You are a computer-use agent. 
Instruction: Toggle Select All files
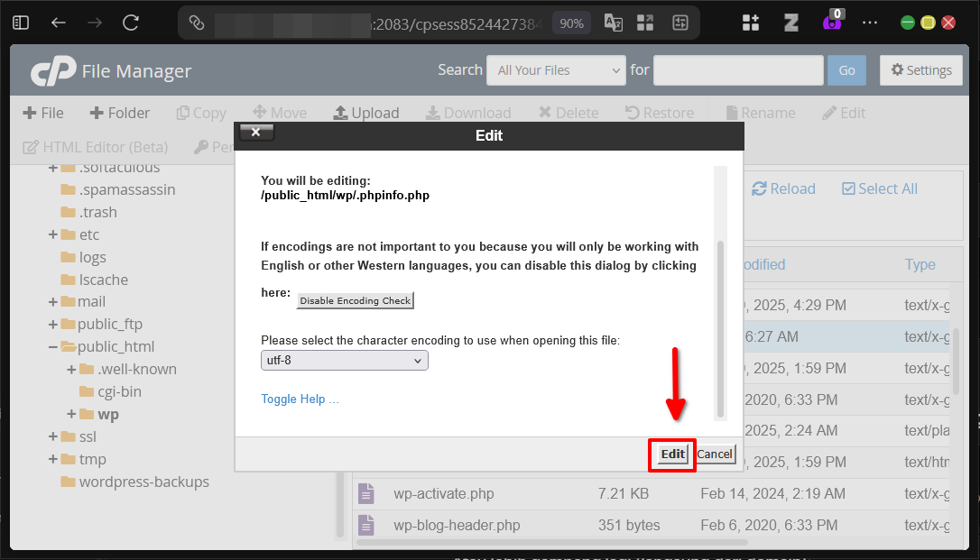coord(879,188)
